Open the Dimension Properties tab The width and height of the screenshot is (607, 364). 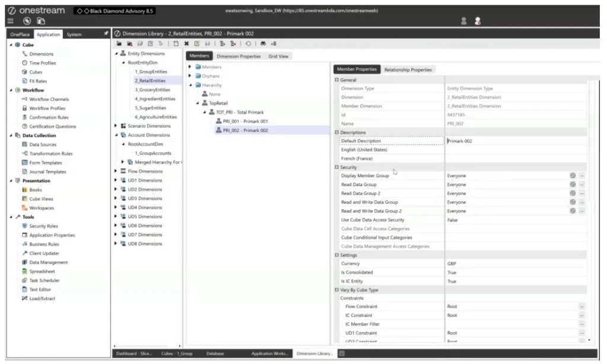(x=238, y=56)
